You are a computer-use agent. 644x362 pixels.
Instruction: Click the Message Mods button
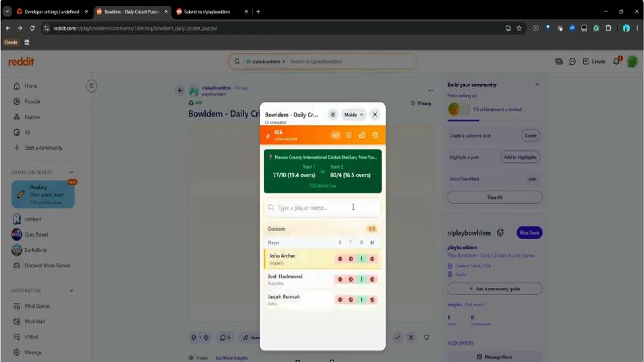[x=495, y=357]
